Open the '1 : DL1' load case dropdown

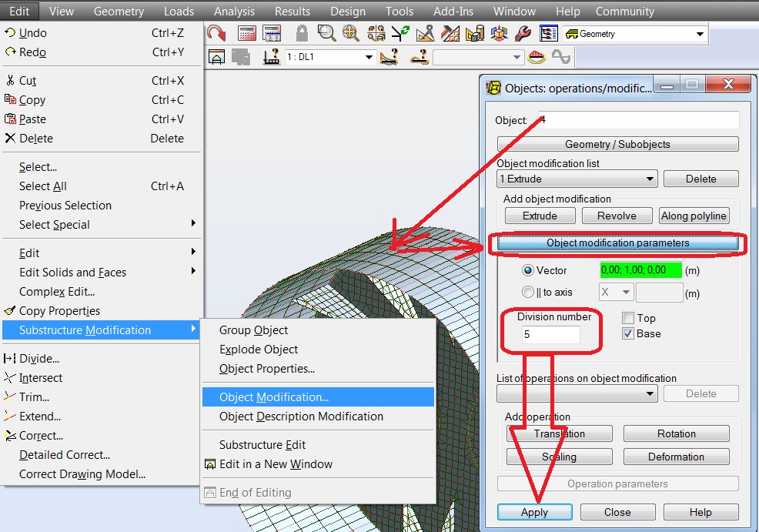pos(368,57)
